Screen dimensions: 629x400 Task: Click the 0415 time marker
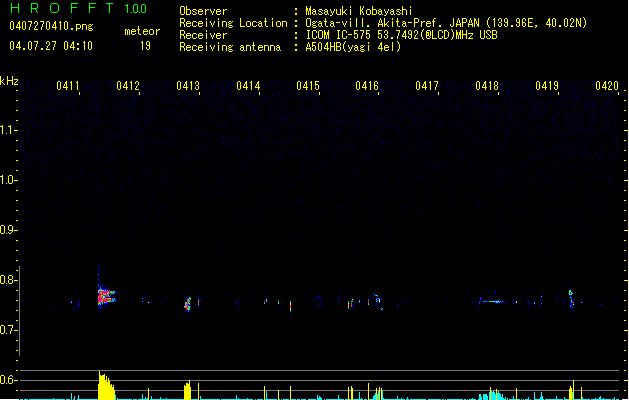(x=308, y=86)
